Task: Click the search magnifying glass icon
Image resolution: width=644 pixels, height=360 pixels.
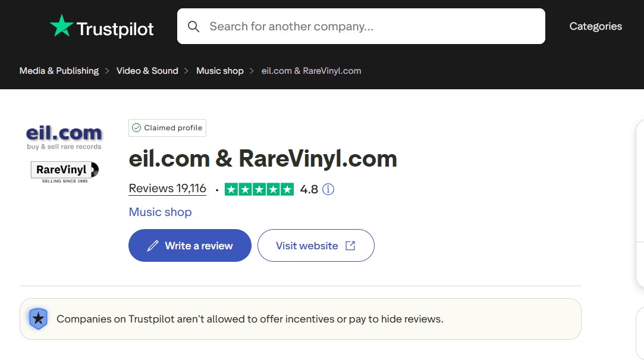Action: click(193, 26)
